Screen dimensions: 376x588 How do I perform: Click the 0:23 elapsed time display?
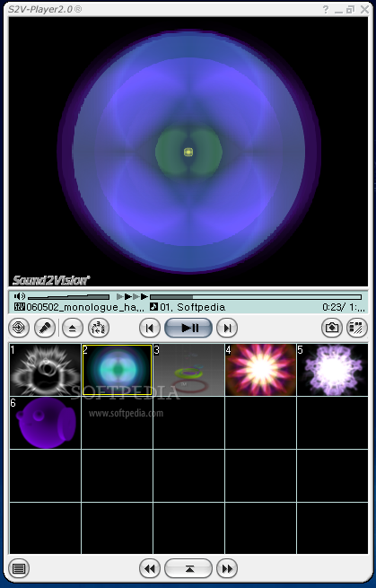pyautogui.click(x=334, y=308)
